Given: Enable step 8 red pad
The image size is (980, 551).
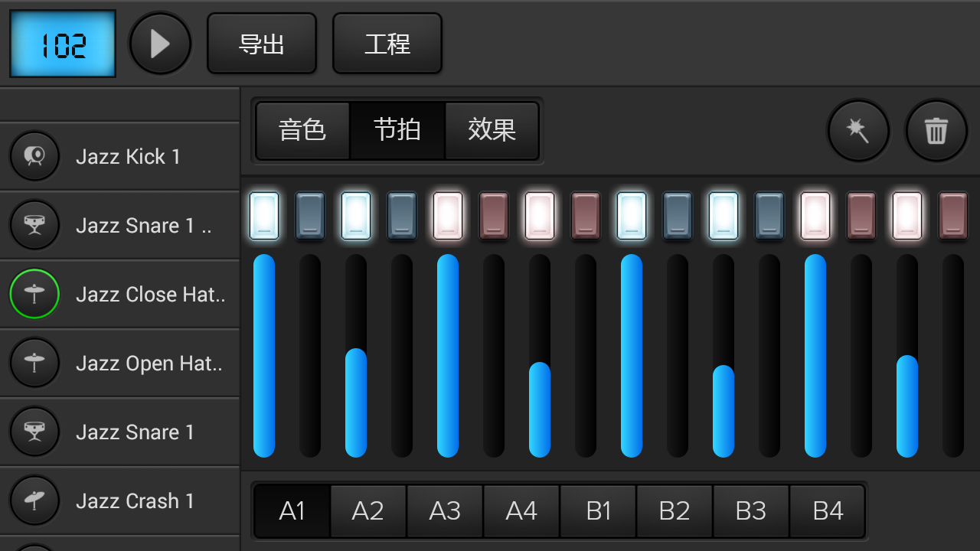Looking at the screenshot, I should coord(586,216).
